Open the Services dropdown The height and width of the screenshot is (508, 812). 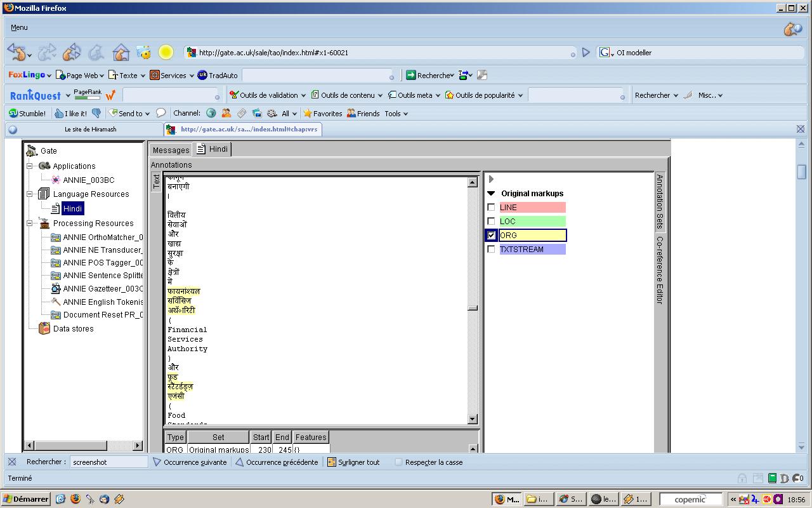coord(172,75)
